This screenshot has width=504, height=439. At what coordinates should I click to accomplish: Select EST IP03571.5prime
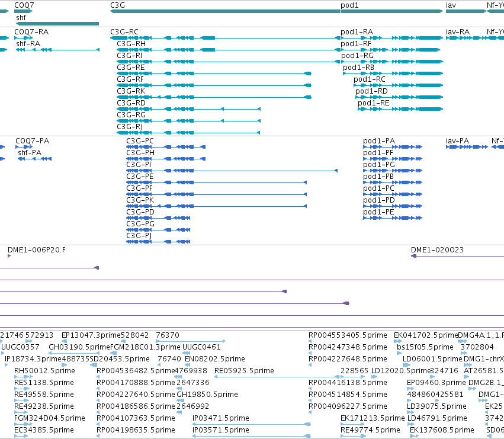[x=221, y=430]
